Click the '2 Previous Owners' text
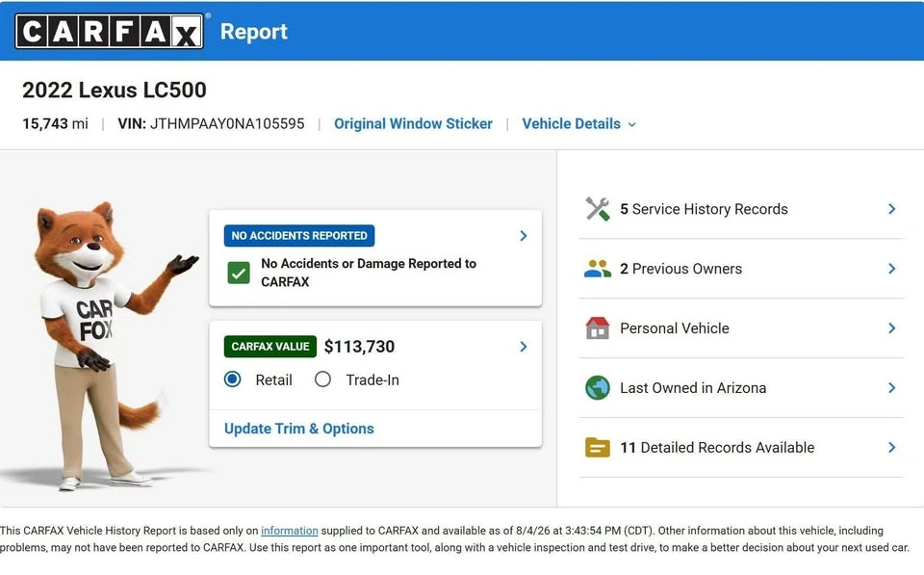This screenshot has height=575, width=924. (x=680, y=269)
